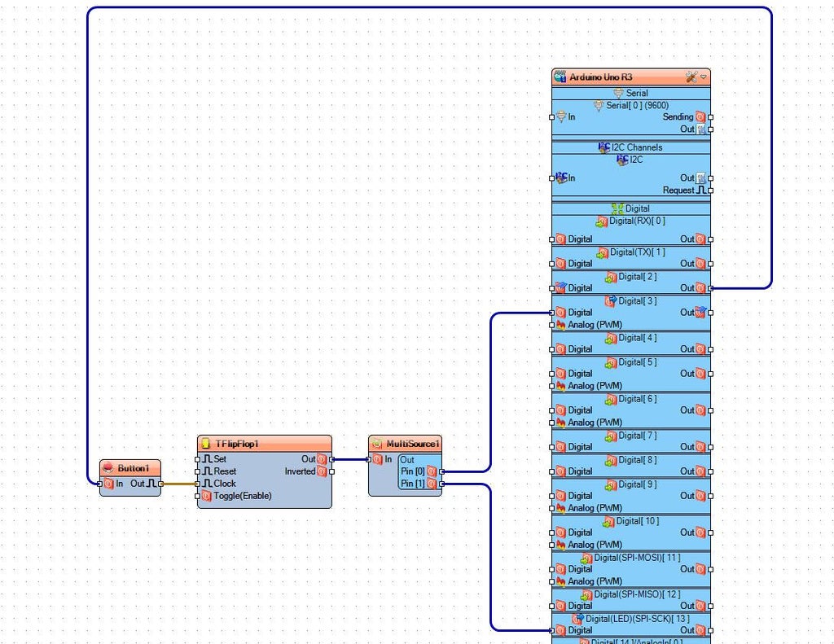This screenshot has height=644, width=834.
Task: Click the MultiSource1 component header icon
Action: click(377, 444)
